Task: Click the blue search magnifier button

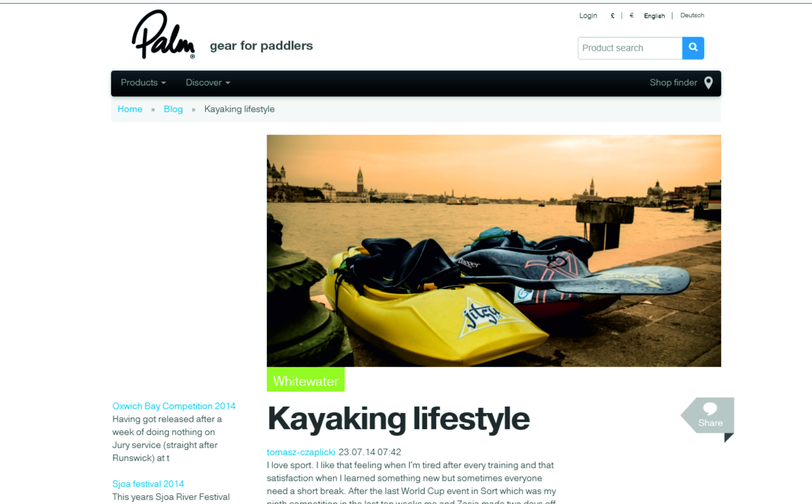Action: click(x=693, y=48)
